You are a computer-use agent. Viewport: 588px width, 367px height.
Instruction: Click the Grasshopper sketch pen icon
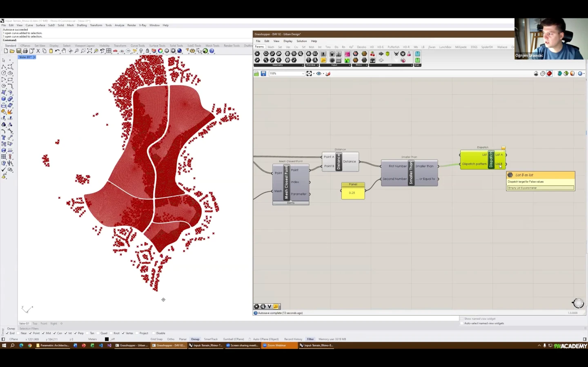point(328,73)
